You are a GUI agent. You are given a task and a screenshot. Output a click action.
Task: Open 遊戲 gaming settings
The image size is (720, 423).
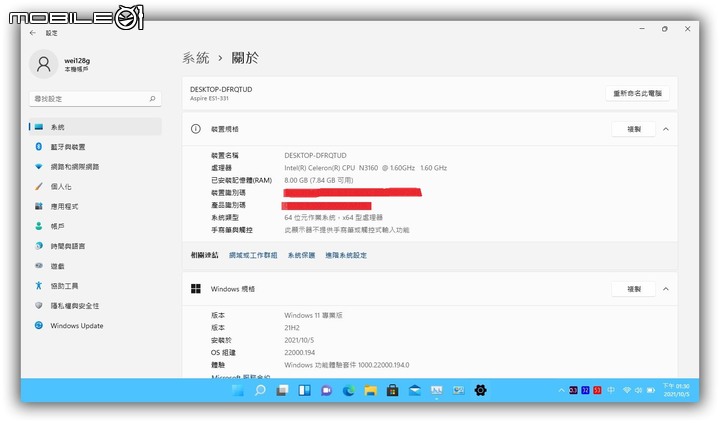coord(95,266)
